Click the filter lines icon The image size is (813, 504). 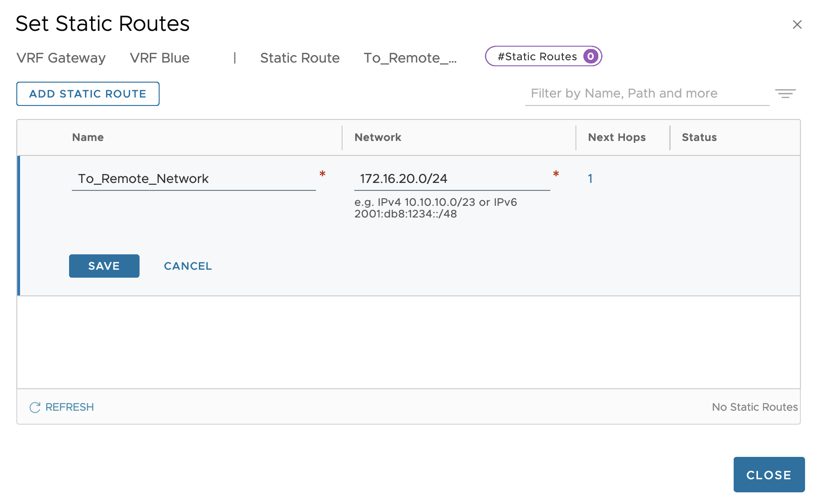coord(785,94)
